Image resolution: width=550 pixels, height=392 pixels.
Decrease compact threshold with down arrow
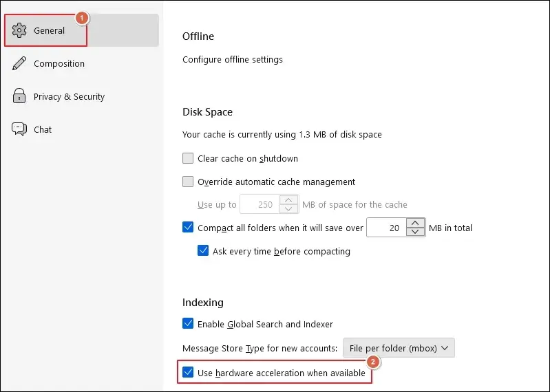click(x=415, y=232)
